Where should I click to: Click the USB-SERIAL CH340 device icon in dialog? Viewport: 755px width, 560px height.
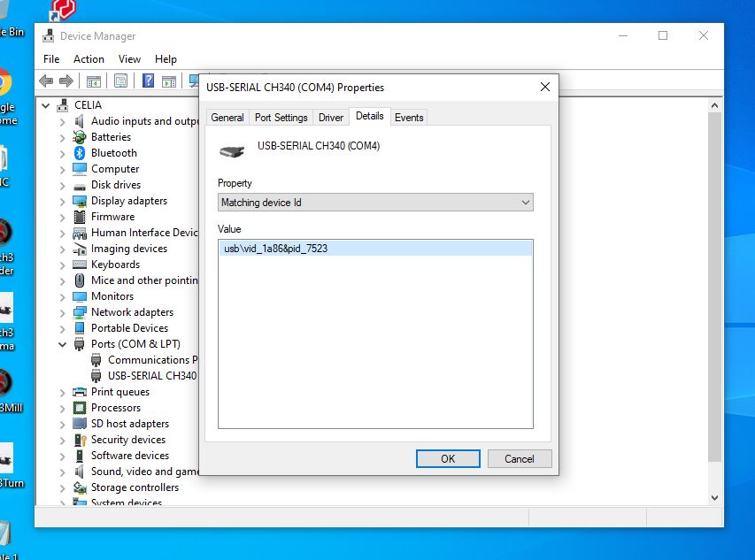point(232,151)
